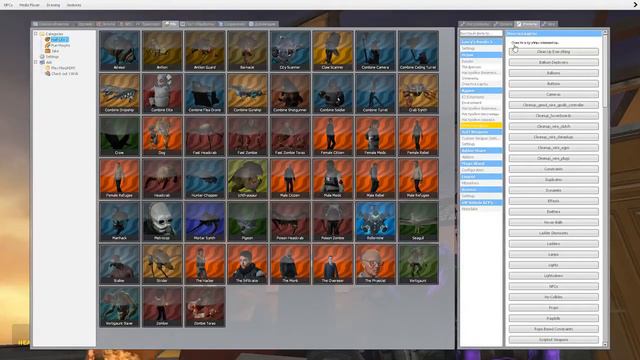The height and width of the screenshot is (360, 640).
Task: Click the Balloons cleanup button
Action: pyautogui.click(x=553, y=73)
